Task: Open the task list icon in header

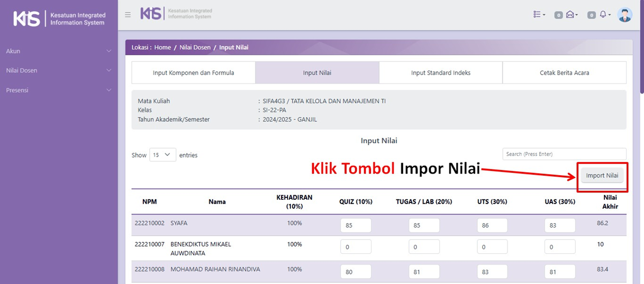Action: click(539, 15)
